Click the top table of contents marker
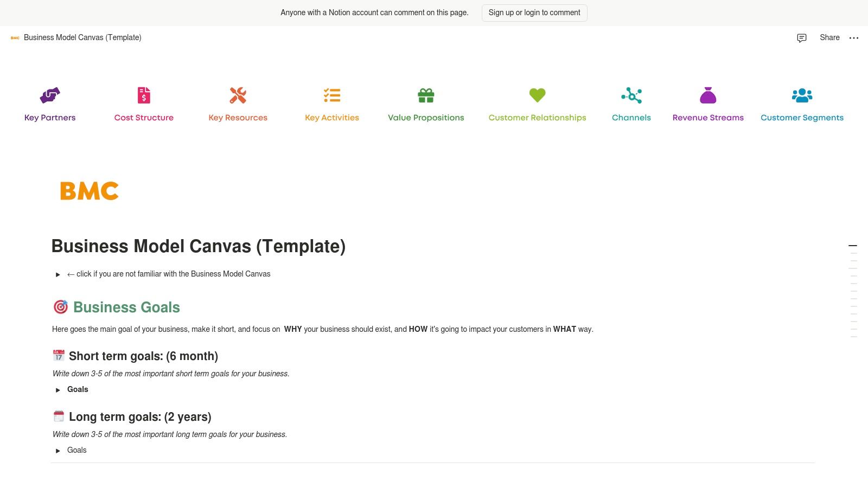This screenshot has height=488, width=868. point(853,246)
